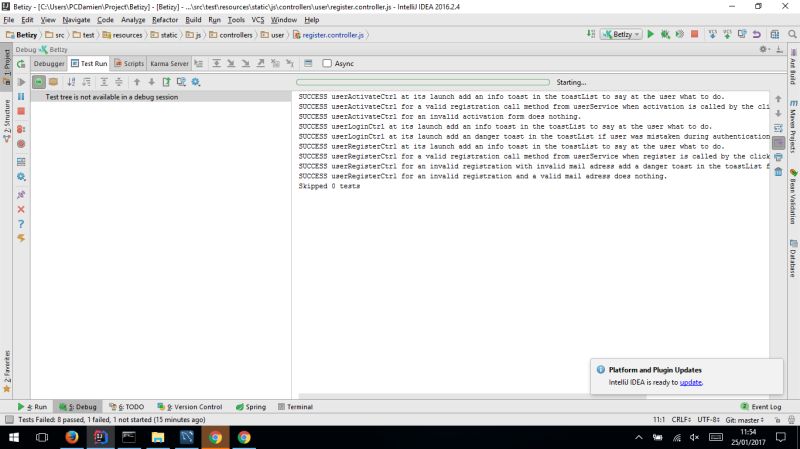Click the Make Project icon beside Betizy dropdown
800x449 pixels.
coord(591,34)
